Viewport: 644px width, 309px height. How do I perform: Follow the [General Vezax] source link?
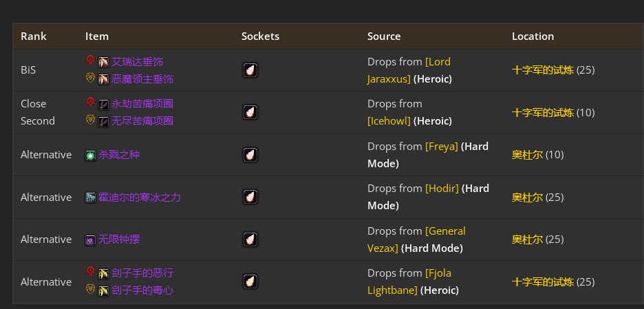pos(416,239)
